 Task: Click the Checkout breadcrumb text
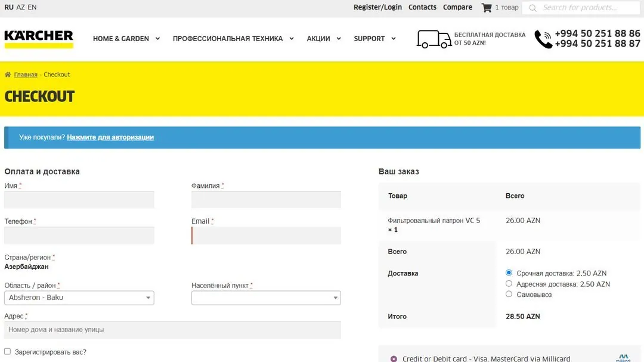(57, 75)
